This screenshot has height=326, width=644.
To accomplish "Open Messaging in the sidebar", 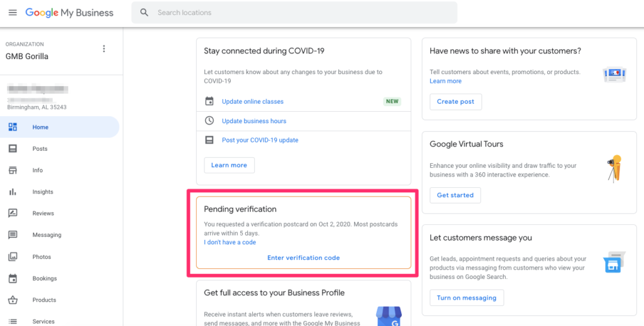I will 47,235.
